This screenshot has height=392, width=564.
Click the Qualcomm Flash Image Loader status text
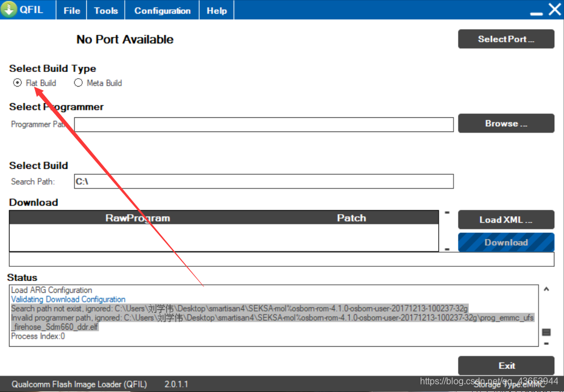[79, 384]
